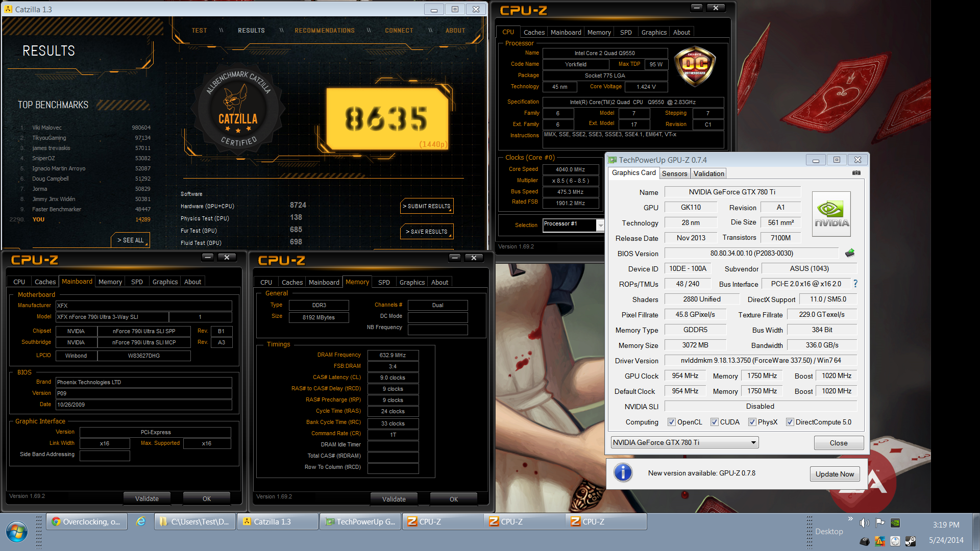Screen dimensions: 980x551
Task: Toggle the CUDA checkbox
Action: (715, 422)
